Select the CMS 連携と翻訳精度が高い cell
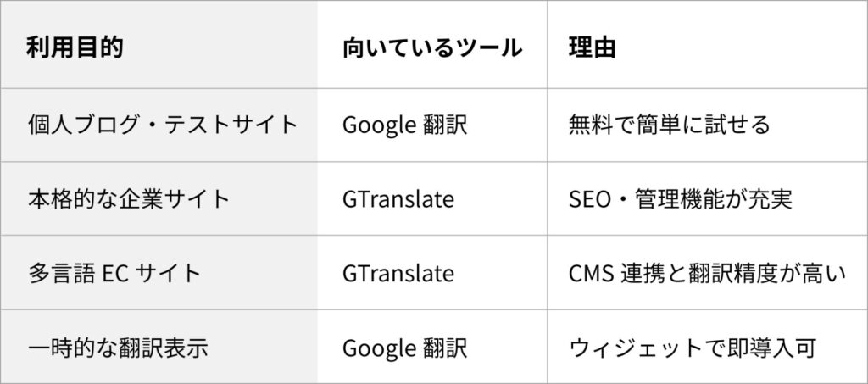Screen dimensions: 868x384 click(708, 273)
